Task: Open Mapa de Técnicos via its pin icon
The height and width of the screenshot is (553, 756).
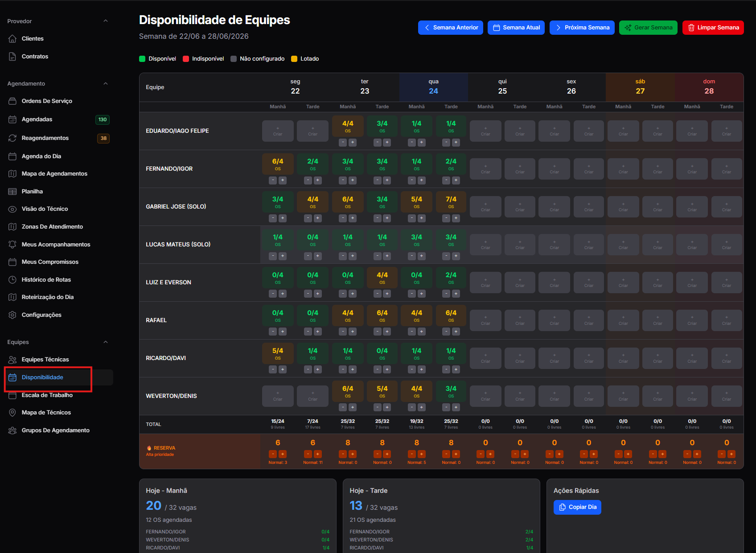Action: [x=12, y=413]
